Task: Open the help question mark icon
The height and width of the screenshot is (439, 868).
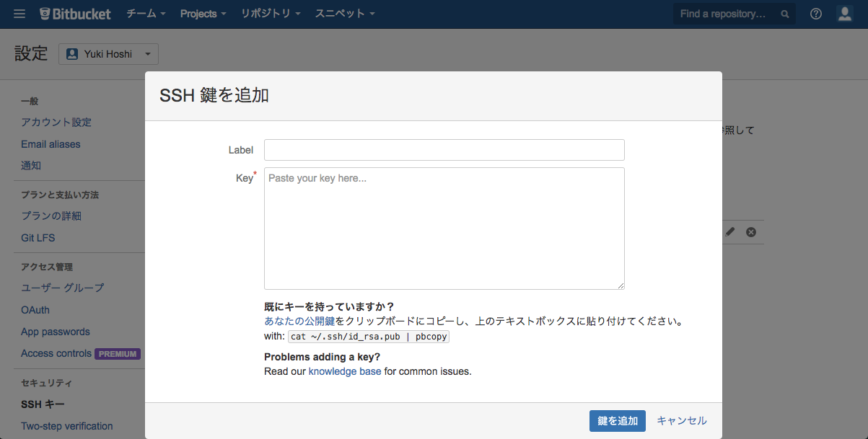Action: (816, 14)
